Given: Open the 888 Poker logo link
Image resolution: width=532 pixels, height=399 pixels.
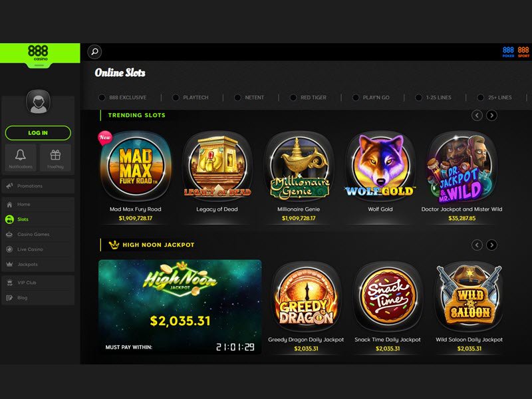Looking at the screenshot, I should coord(508,52).
